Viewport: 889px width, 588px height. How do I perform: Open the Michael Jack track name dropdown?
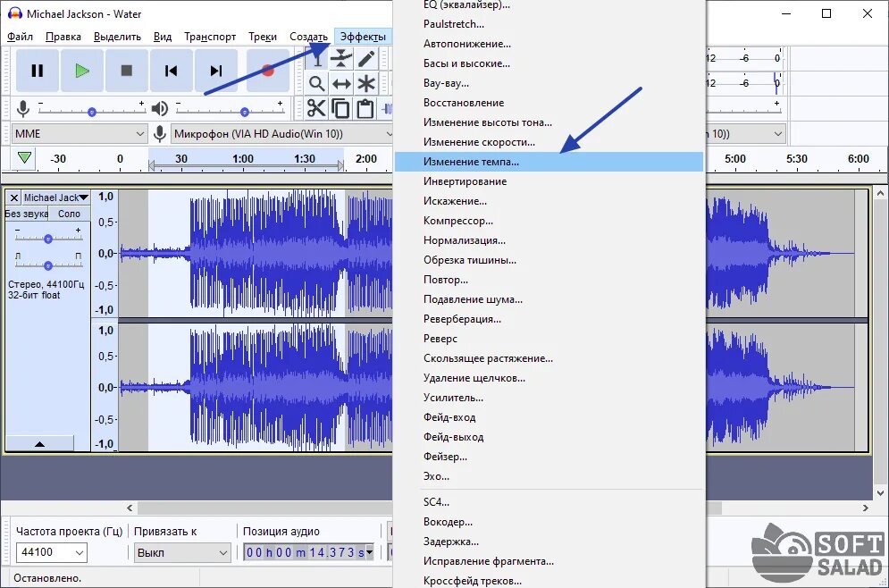tap(56, 197)
